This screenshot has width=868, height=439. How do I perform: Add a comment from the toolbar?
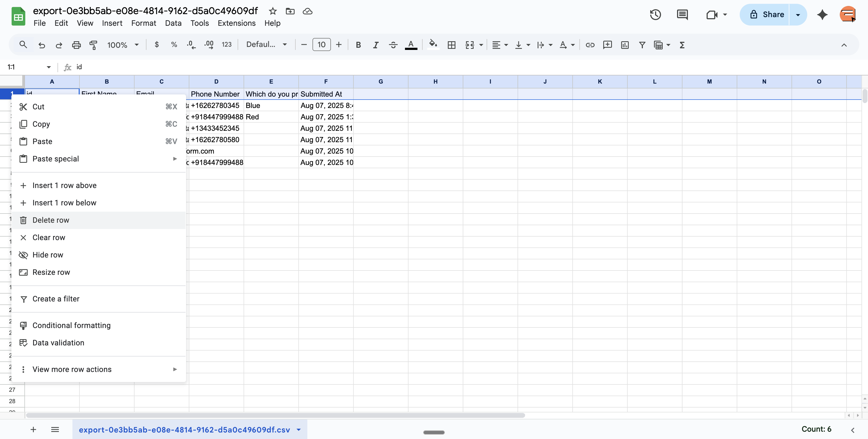click(607, 45)
